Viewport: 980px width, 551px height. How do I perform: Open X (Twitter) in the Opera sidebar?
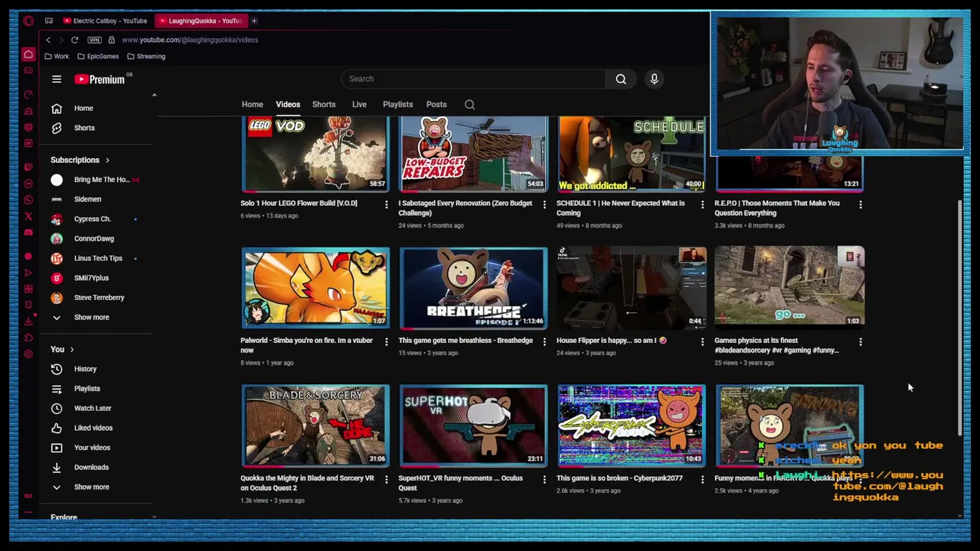[x=28, y=216]
